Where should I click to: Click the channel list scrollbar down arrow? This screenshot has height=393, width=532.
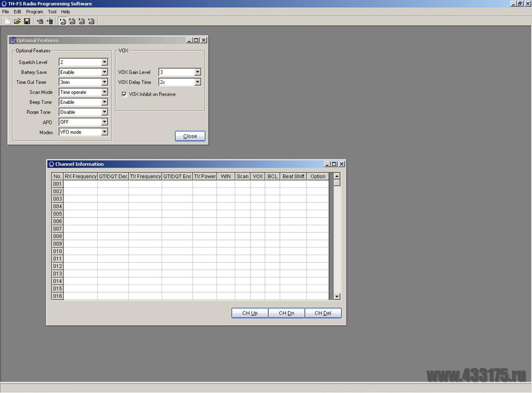tap(337, 296)
